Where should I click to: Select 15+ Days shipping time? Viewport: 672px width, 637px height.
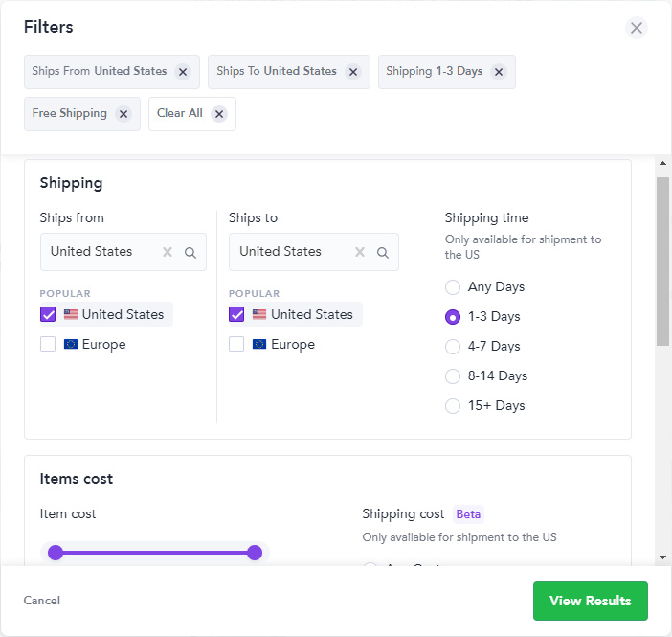coord(453,406)
